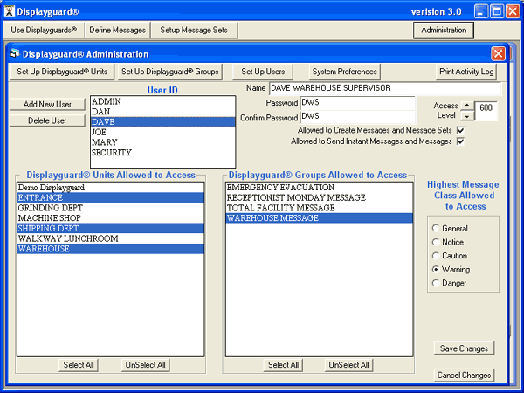Viewport: 524px width, 393px height.
Task: Select the Danger message class
Action: click(435, 283)
